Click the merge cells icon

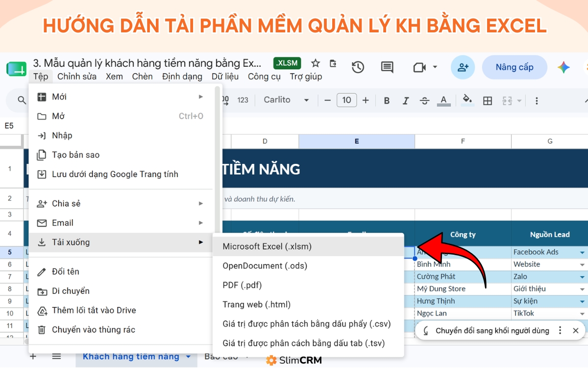pyautogui.click(x=507, y=101)
